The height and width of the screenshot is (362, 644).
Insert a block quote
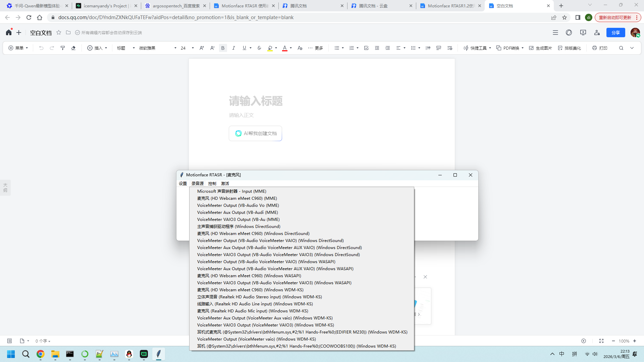[428, 48]
